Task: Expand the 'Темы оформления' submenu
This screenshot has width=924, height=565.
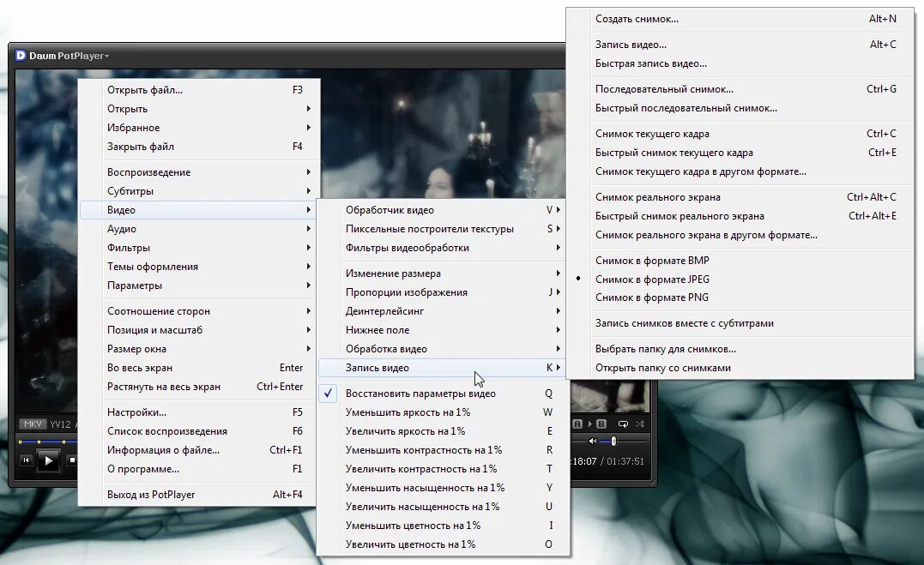Action: [199, 267]
